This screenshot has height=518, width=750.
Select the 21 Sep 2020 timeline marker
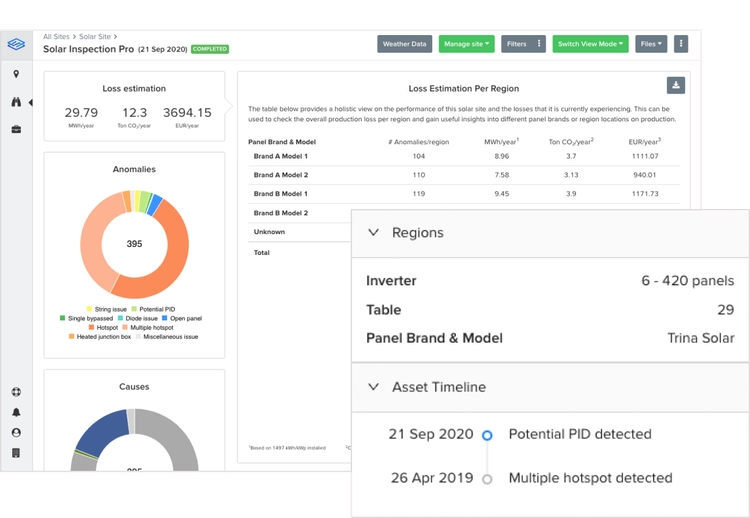[x=487, y=435]
